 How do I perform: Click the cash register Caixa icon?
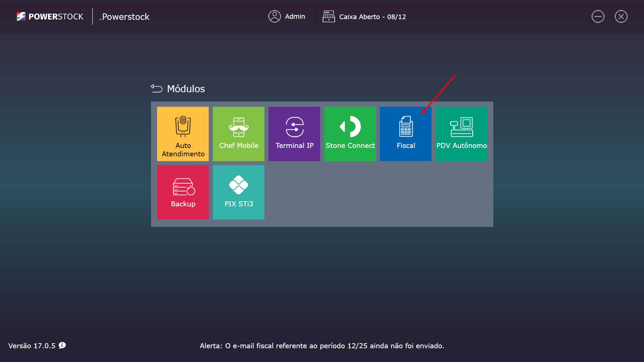[329, 16]
